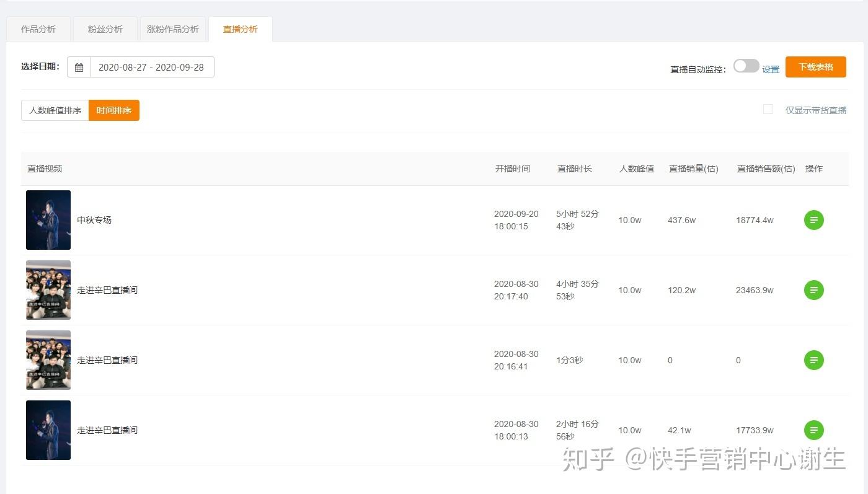Click the 下载表格 button

[x=816, y=66]
